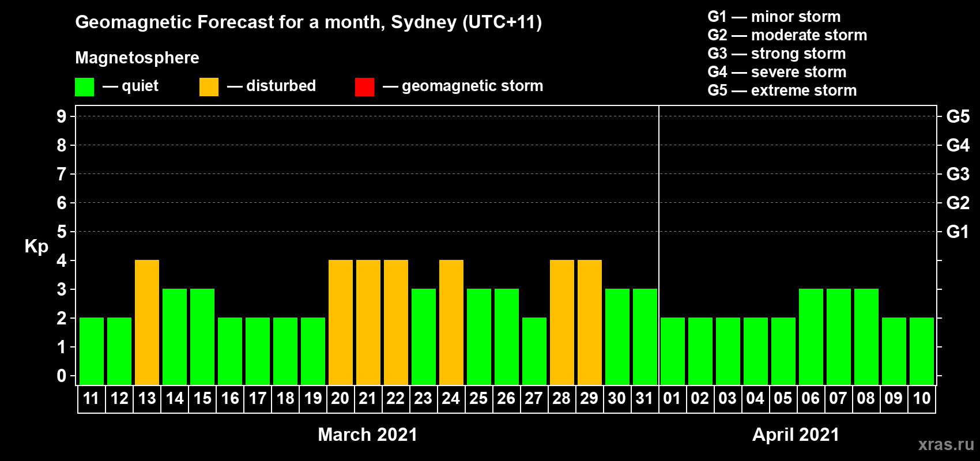980x461 pixels.
Task: Click the G3 right-axis label
Action: click(958, 174)
